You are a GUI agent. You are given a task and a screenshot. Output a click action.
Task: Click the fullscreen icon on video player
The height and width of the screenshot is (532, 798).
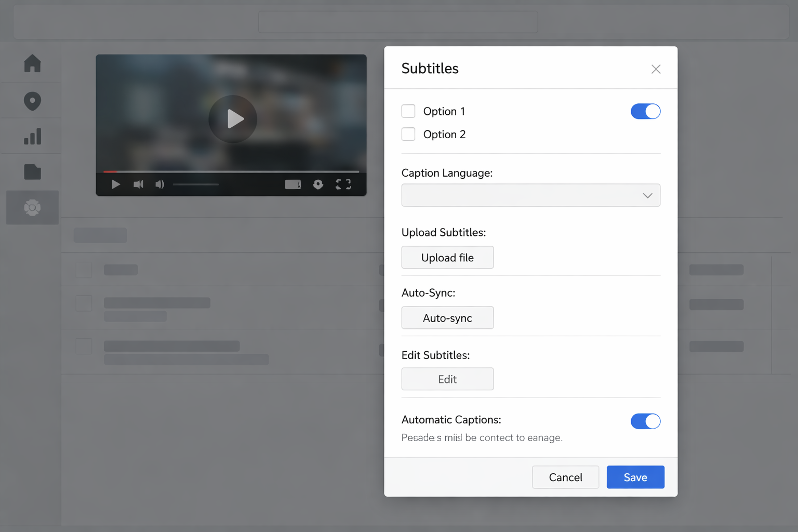coord(343,184)
